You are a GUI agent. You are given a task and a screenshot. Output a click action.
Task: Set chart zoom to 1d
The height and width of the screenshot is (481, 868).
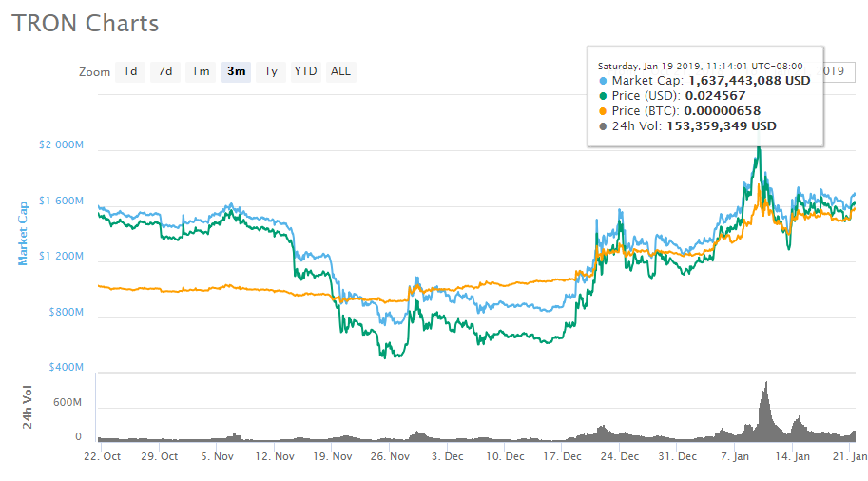[x=130, y=71]
